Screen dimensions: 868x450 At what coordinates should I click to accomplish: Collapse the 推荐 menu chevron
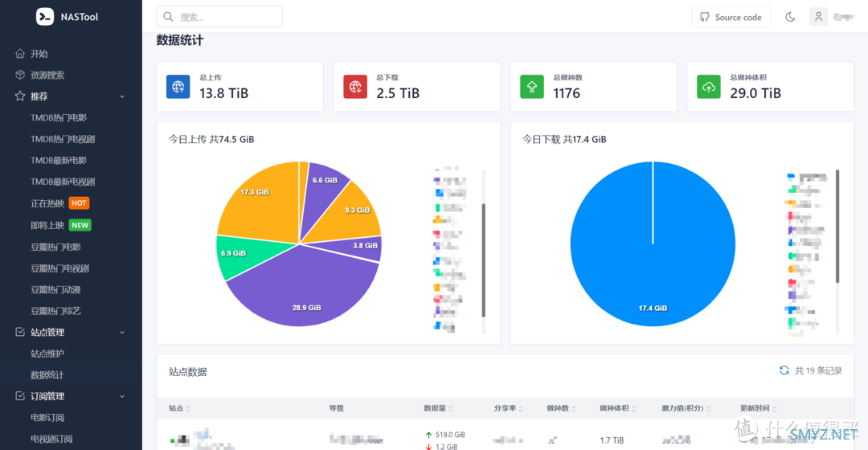pyautogui.click(x=122, y=97)
